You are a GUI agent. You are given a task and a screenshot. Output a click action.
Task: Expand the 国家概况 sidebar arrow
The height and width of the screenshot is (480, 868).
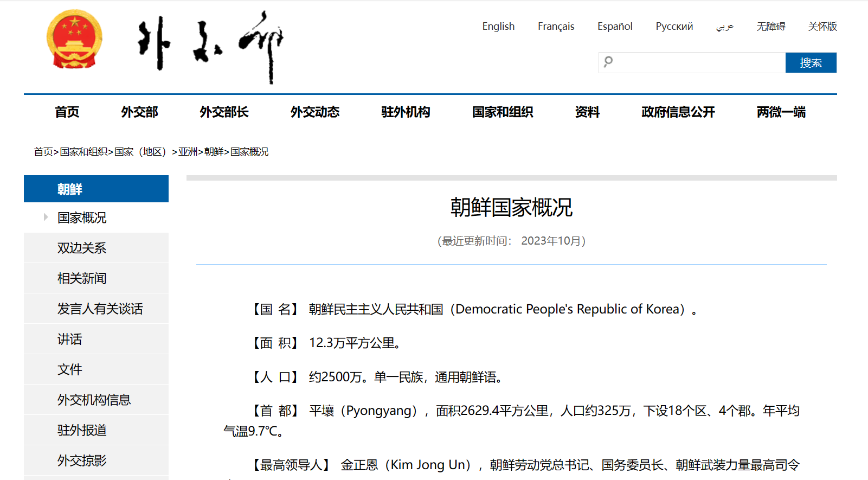click(x=46, y=217)
